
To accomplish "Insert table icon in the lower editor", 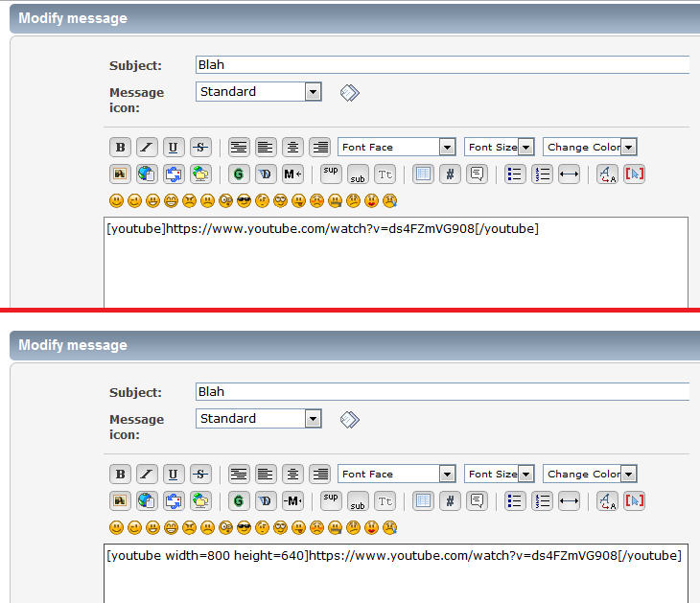I will (x=423, y=500).
